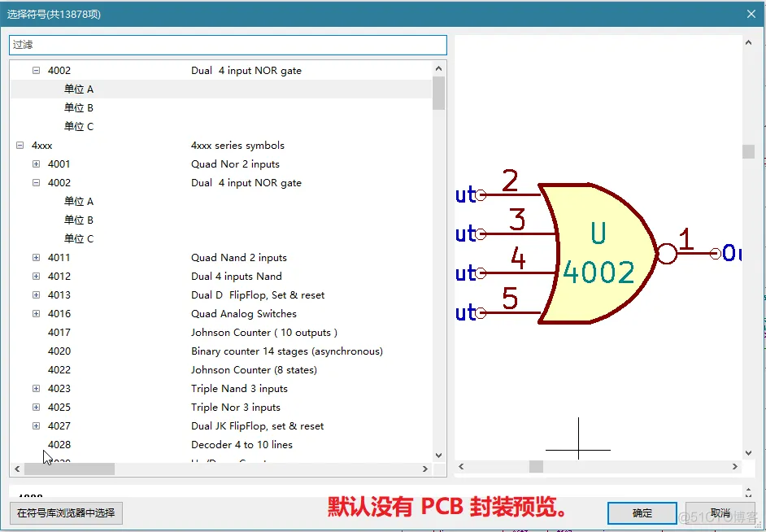Click the description panel scroll-up arrow
This screenshot has width=766, height=532.
tap(748, 489)
